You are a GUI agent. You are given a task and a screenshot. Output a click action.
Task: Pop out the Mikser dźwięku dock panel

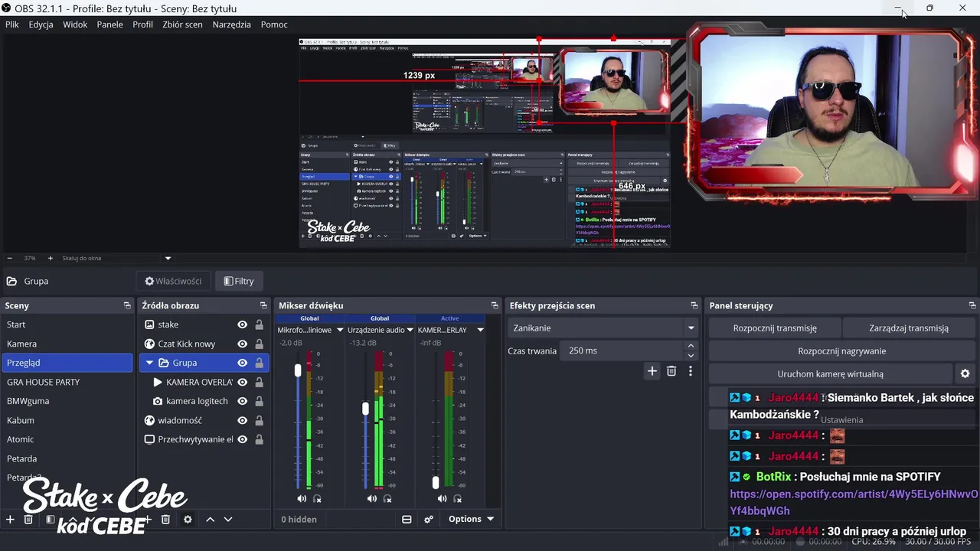[493, 305]
